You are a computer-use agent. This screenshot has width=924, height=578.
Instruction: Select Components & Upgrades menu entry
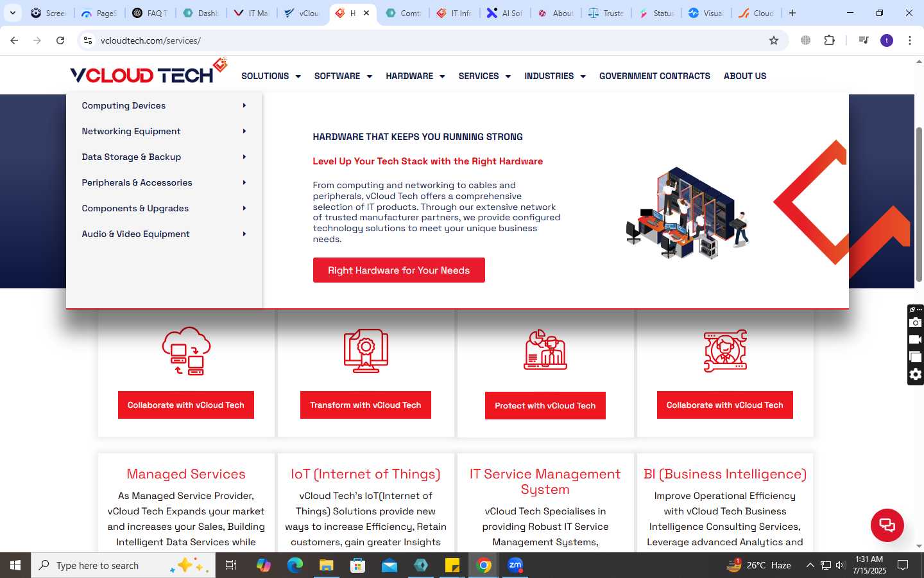point(164,208)
